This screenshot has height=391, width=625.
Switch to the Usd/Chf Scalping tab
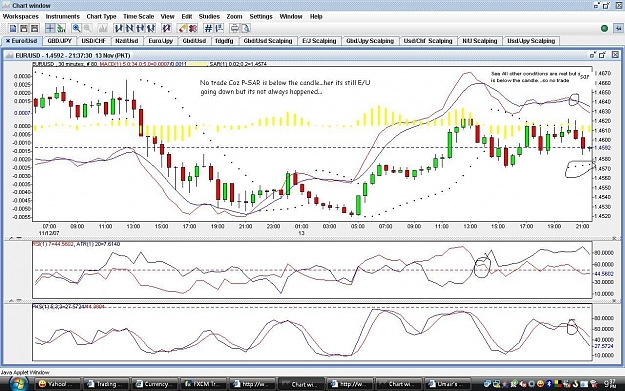pyautogui.click(x=428, y=41)
